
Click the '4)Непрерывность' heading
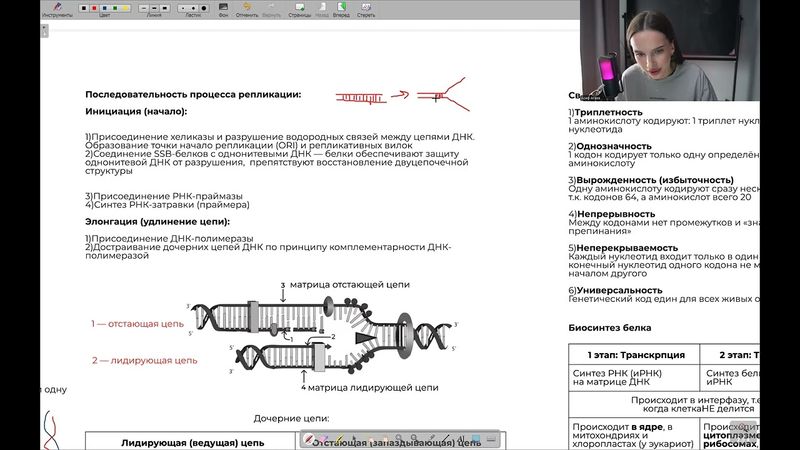point(612,214)
